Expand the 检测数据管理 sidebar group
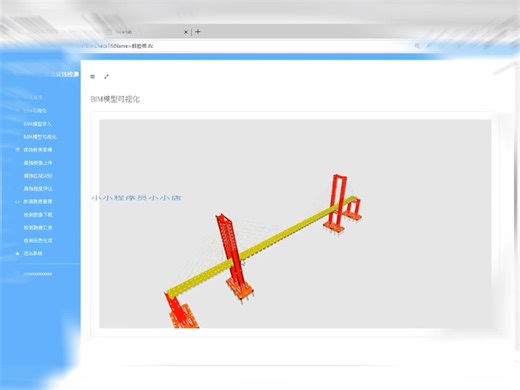This screenshot has height=390, width=520. 38,202
